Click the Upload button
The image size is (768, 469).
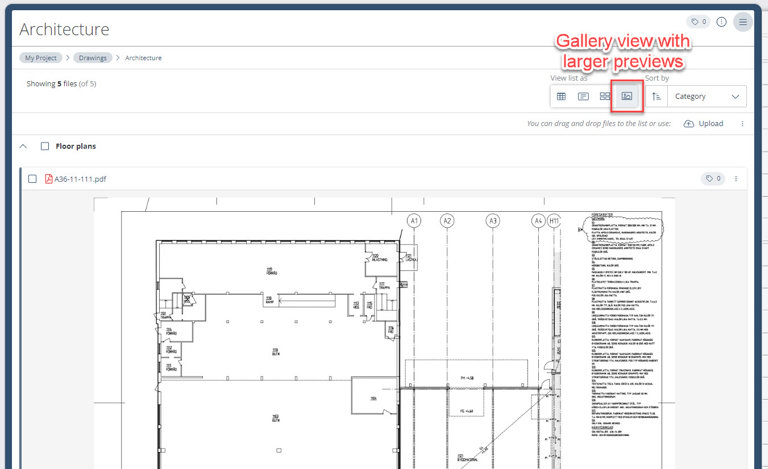[703, 123]
